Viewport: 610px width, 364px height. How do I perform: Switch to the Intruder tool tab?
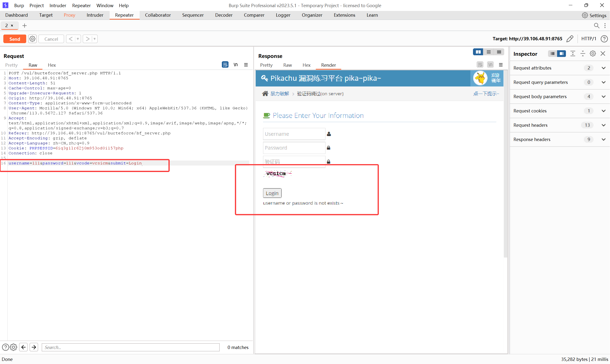pyautogui.click(x=95, y=15)
